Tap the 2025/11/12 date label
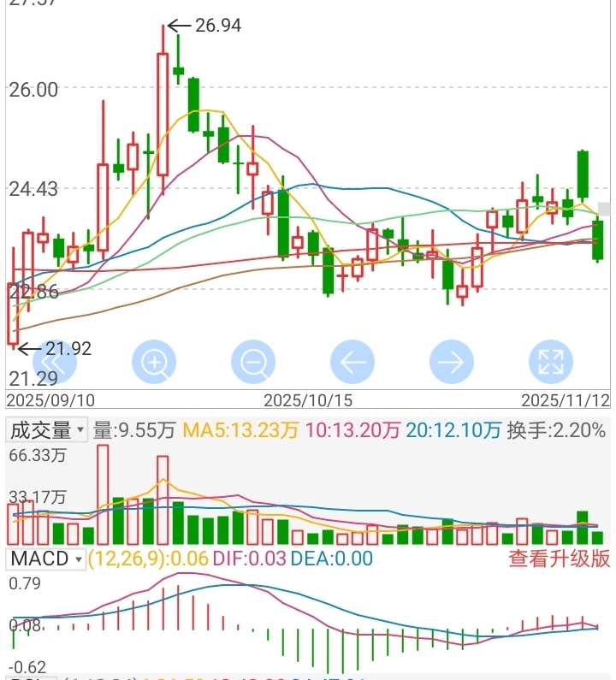The height and width of the screenshot is (680, 616). (x=566, y=399)
